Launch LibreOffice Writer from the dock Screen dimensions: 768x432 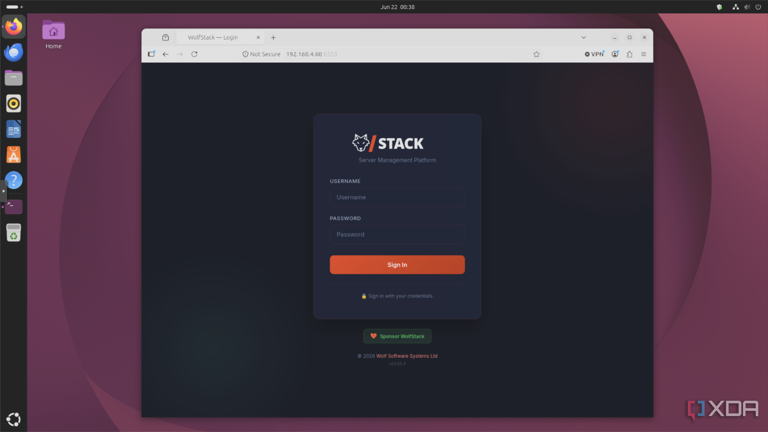pyautogui.click(x=14, y=129)
